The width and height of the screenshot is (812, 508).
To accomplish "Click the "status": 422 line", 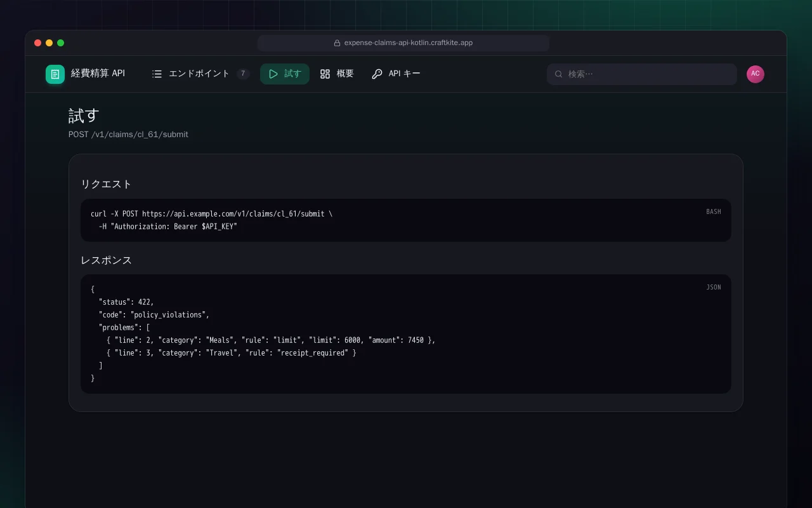I will (126, 302).
